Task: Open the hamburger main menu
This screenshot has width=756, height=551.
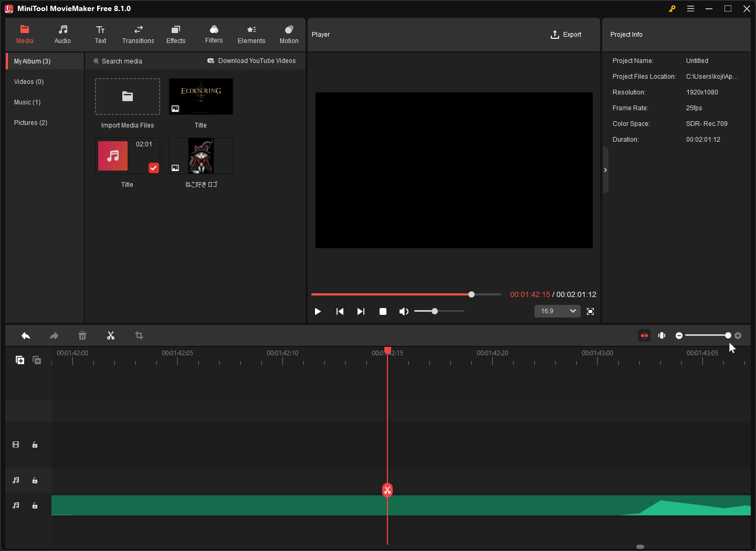Action: coord(691,9)
